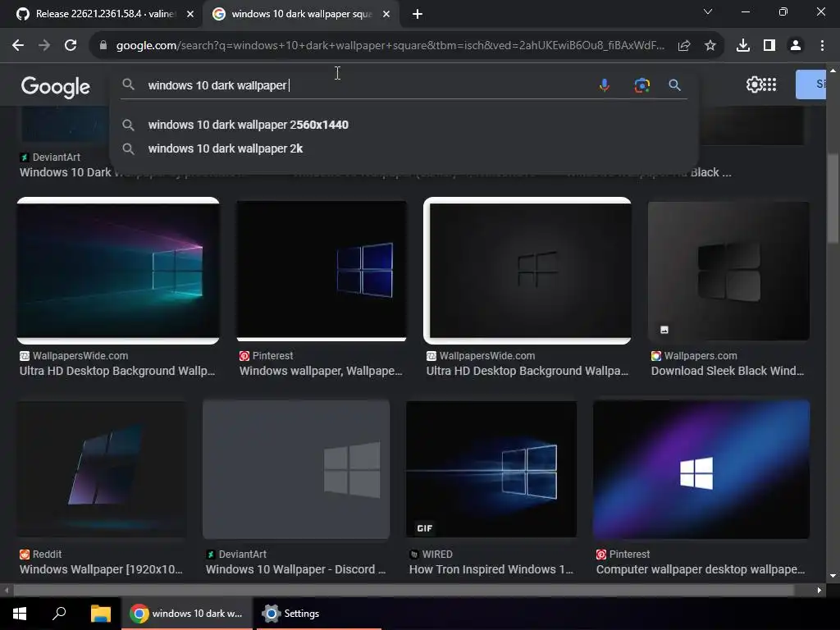The width and height of the screenshot is (840, 630).
Task: Click the horizontal scrollbar right arrow
Action: pyautogui.click(x=819, y=591)
